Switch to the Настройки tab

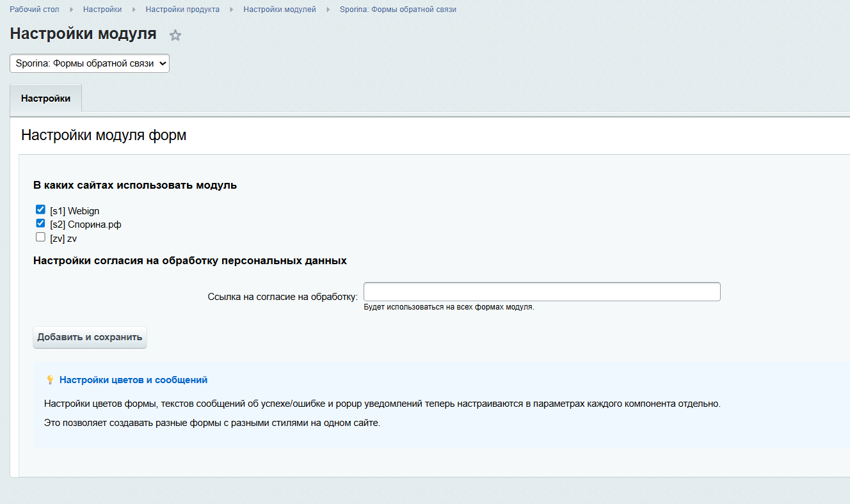[x=45, y=98]
